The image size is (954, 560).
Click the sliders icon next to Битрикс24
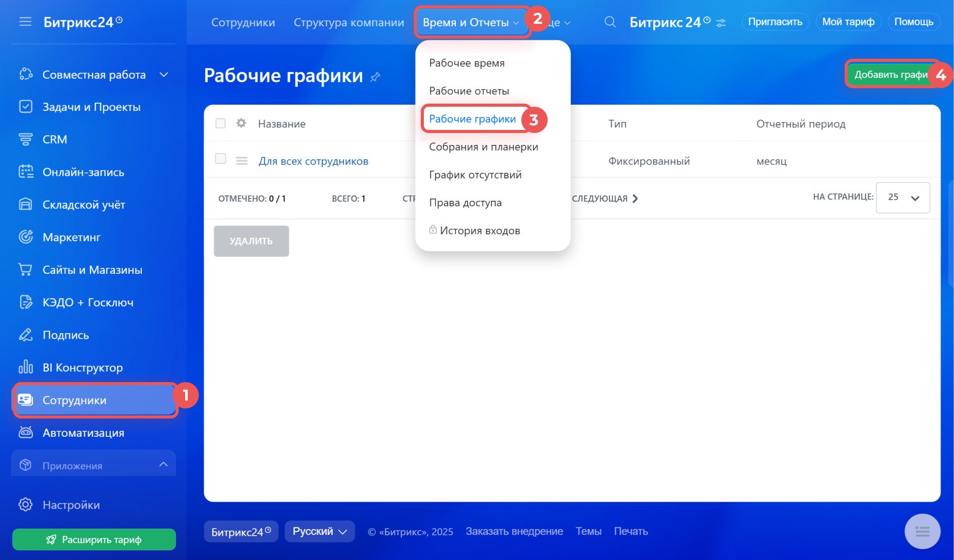coord(721,23)
